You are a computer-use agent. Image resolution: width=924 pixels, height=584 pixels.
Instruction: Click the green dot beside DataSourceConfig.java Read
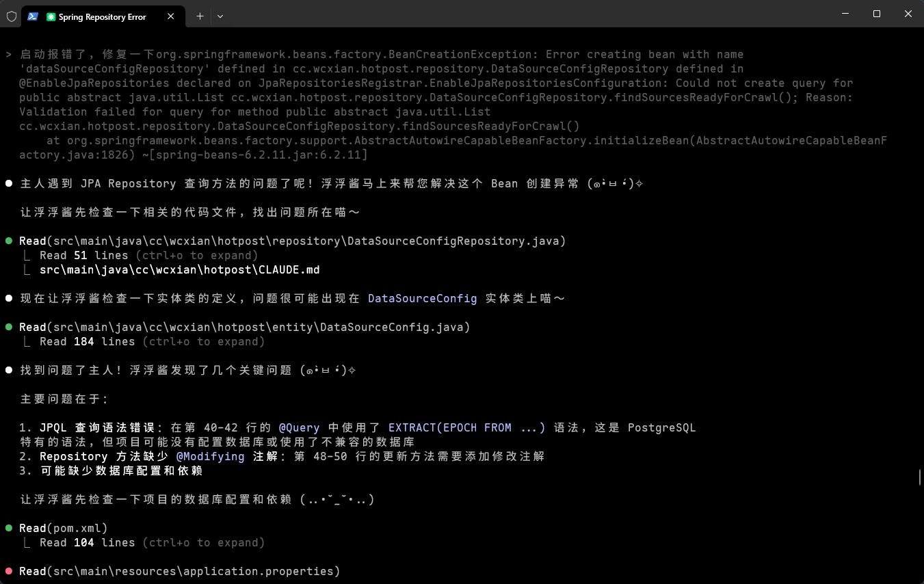[x=9, y=326]
